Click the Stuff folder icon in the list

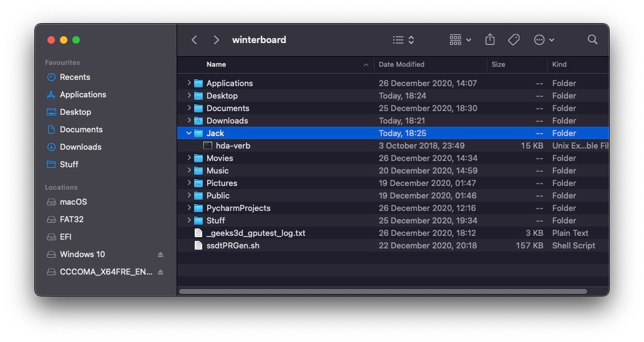pos(198,221)
